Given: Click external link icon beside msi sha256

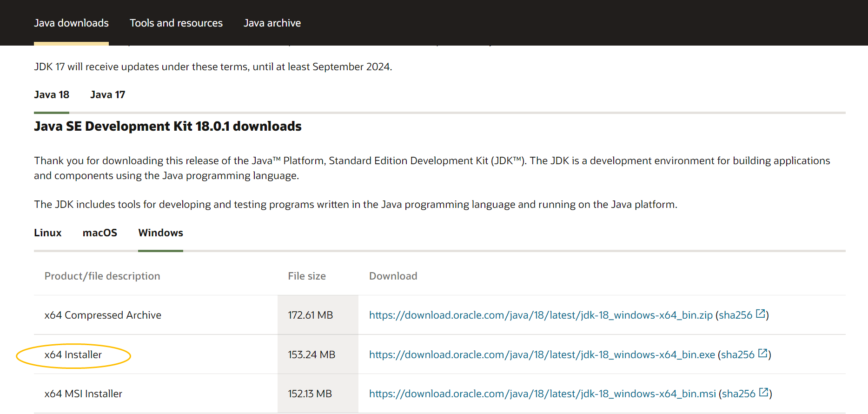Looking at the screenshot, I should coord(764,393).
